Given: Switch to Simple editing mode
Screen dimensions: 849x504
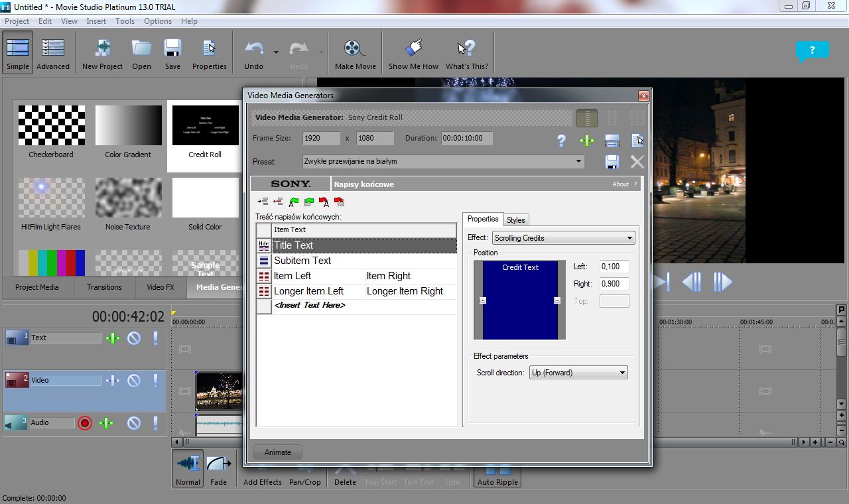Looking at the screenshot, I should coord(18,53).
